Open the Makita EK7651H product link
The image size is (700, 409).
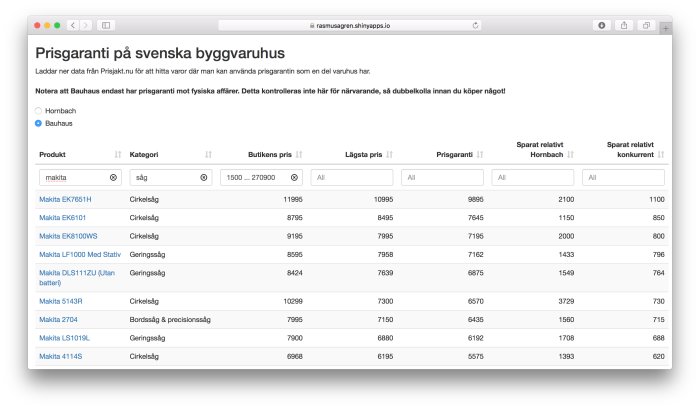(65, 200)
